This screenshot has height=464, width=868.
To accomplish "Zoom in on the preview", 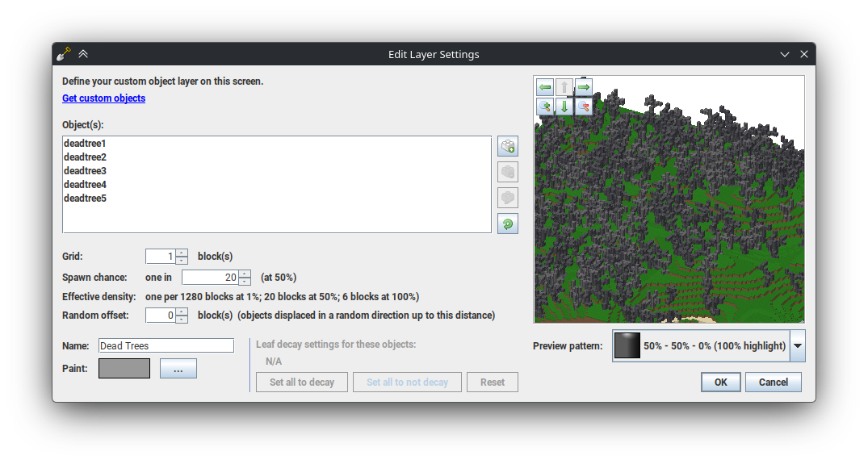I will (x=545, y=107).
